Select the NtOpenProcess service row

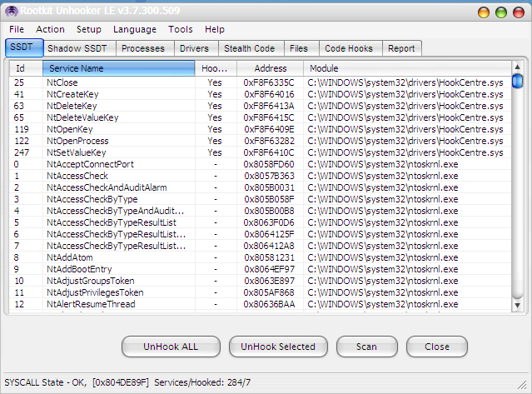pyautogui.click(x=260, y=141)
